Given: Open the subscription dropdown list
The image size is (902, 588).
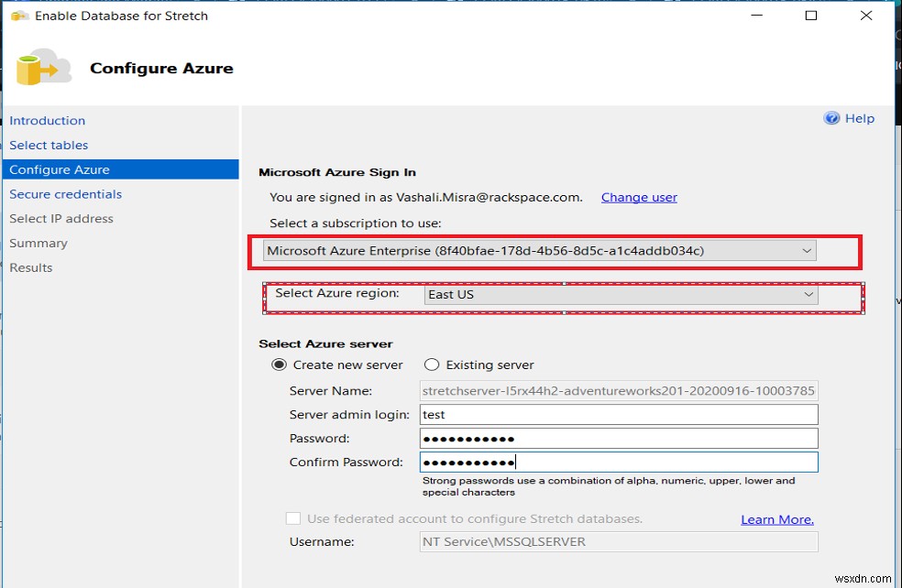Looking at the screenshot, I should coord(807,251).
